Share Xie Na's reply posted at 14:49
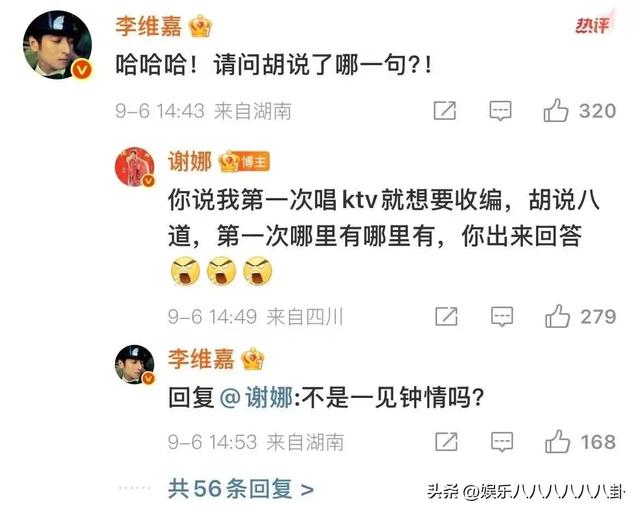 pos(446,316)
